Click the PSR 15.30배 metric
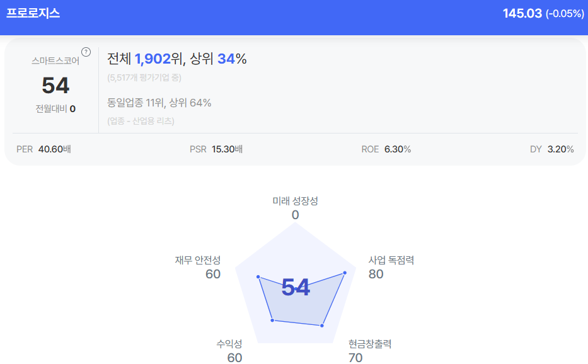The height and width of the screenshot is (364, 588). coord(216,149)
